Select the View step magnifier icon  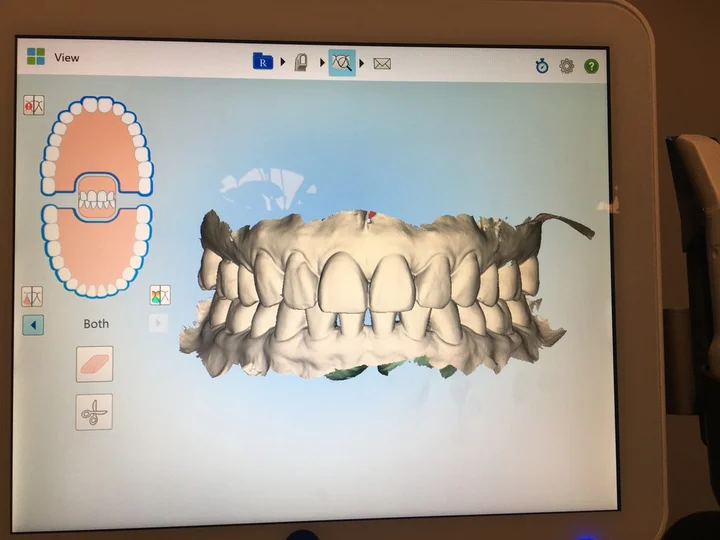[342, 63]
